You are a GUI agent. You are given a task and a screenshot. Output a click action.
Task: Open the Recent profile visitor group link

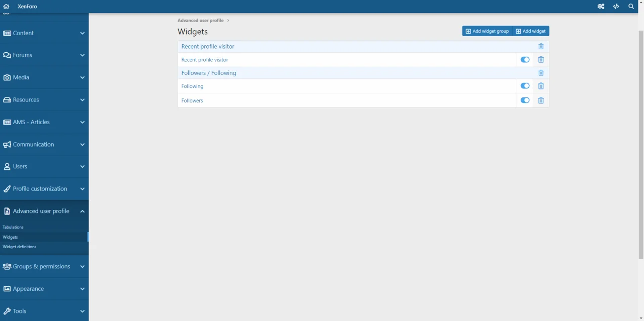(x=208, y=46)
